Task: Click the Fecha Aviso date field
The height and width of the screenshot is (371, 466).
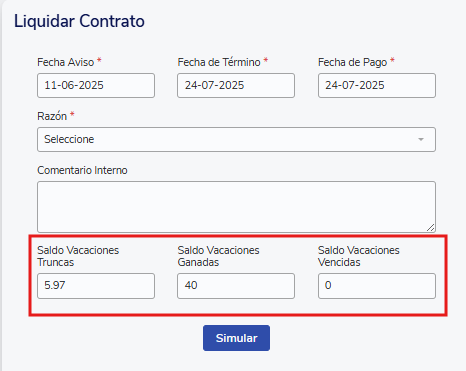Action: click(96, 86)
